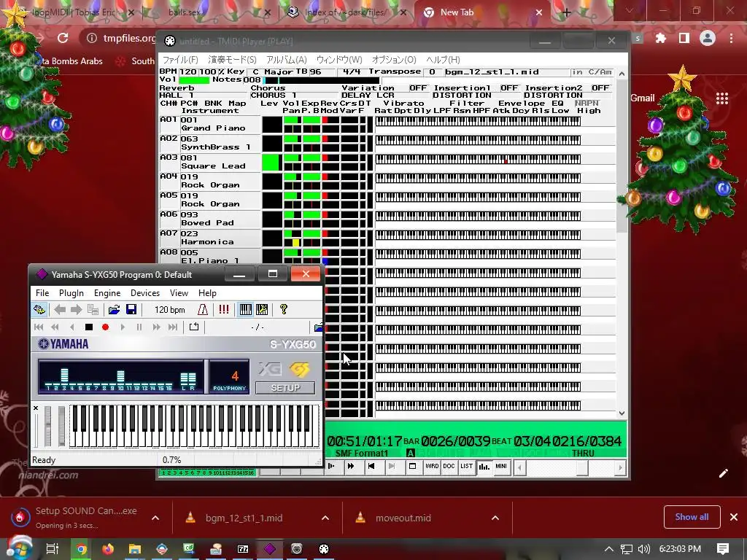The image size is (747, 560).
Task: Toggle the metronome icon in Yamaha toolbar
Action: click(203, 309)
